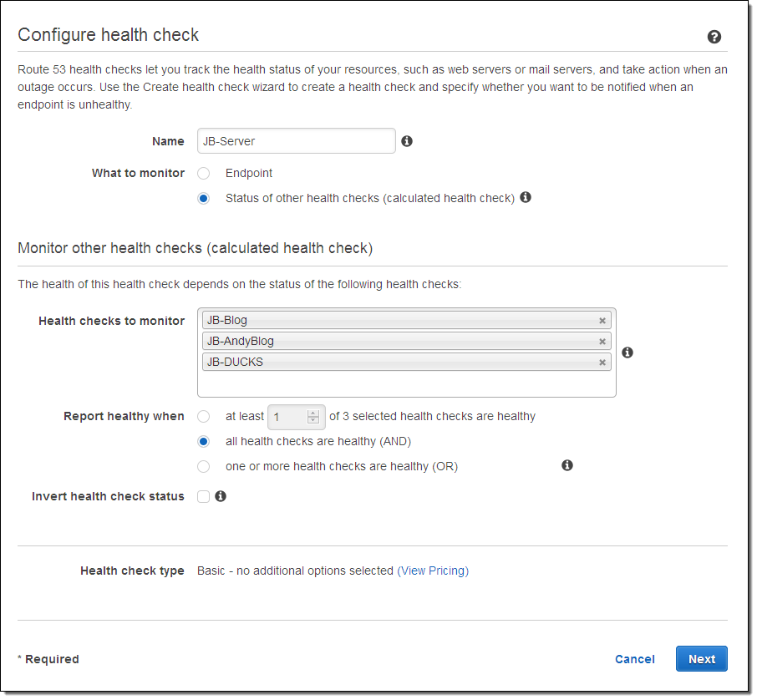This screenshot has height=700, width=757.
Task: Click the threshold number spinner arrows
Action: coord(313,416)
